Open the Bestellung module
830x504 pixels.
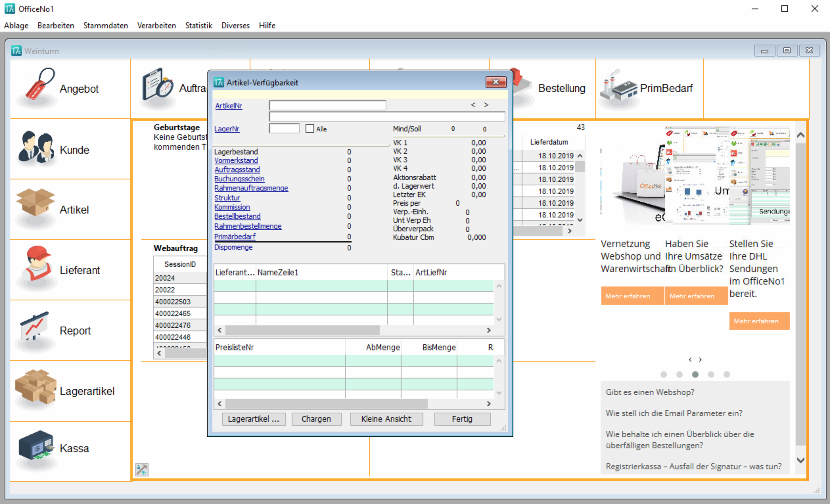[561, 88]
